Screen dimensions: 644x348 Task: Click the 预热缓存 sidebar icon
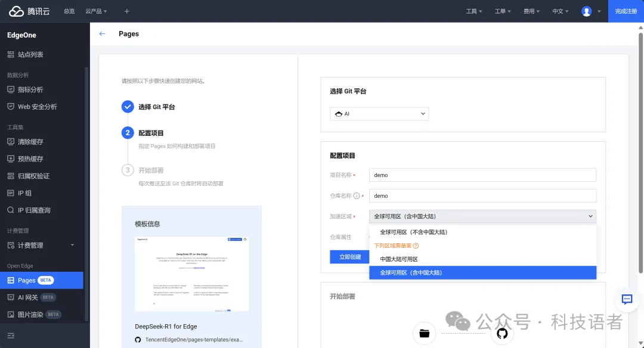[x=11, y=159]
